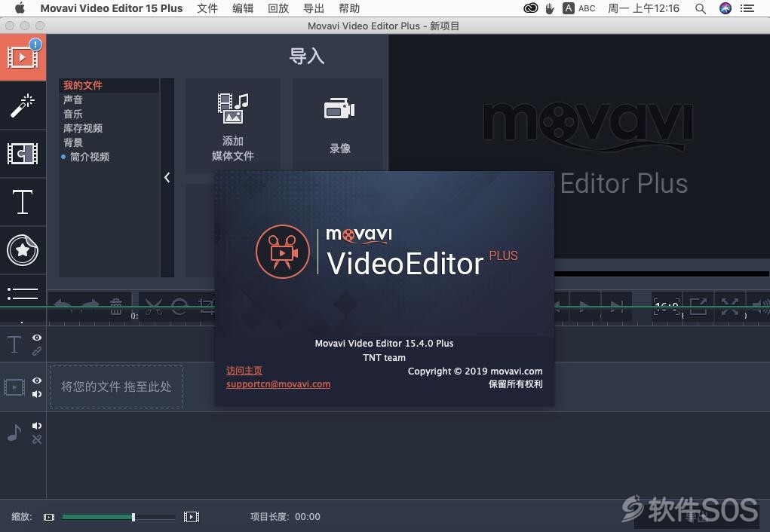The image size is (770, 532).
Task: Toggle audio track link icon
Action: pyautogui.click(x=37, y=440)
